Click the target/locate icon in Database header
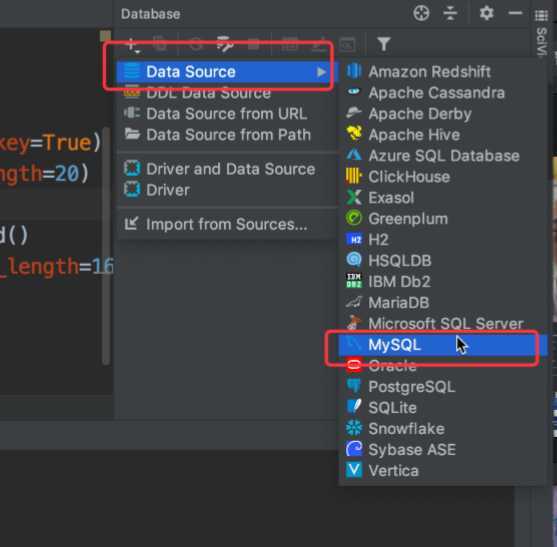Screen dimensions: 557x547 pos(421,13)
